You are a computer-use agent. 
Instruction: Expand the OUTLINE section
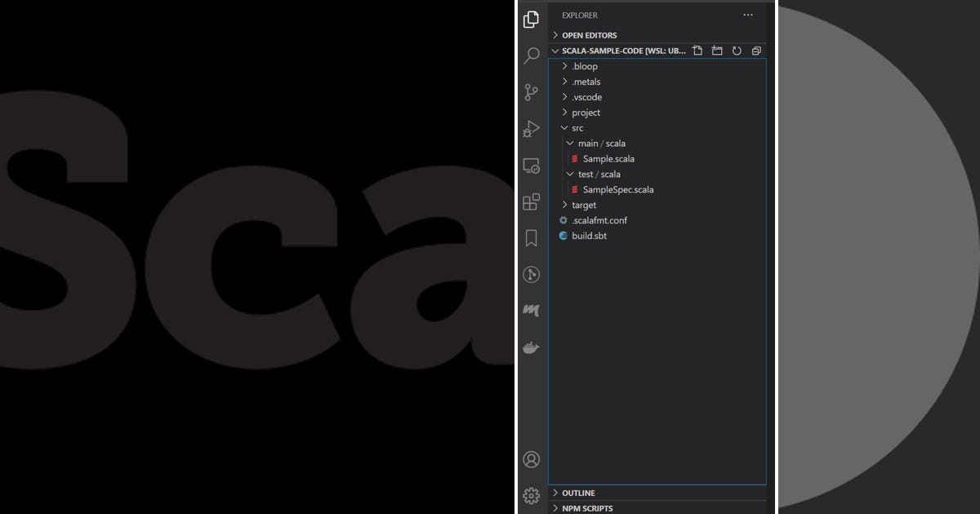(577, 493)
